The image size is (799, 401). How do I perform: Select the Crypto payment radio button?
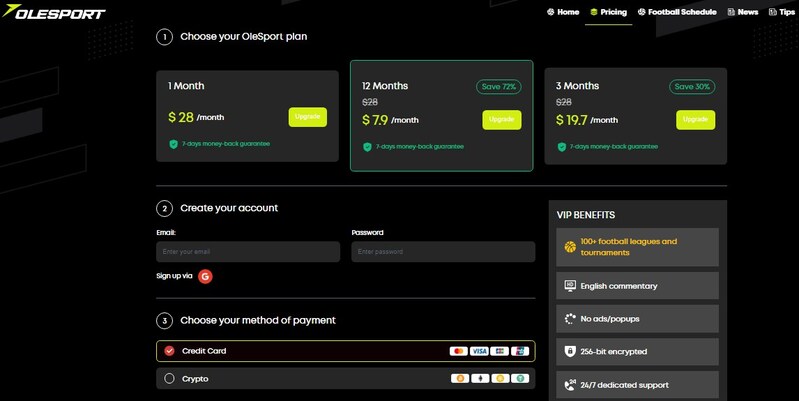pos(169,379)
